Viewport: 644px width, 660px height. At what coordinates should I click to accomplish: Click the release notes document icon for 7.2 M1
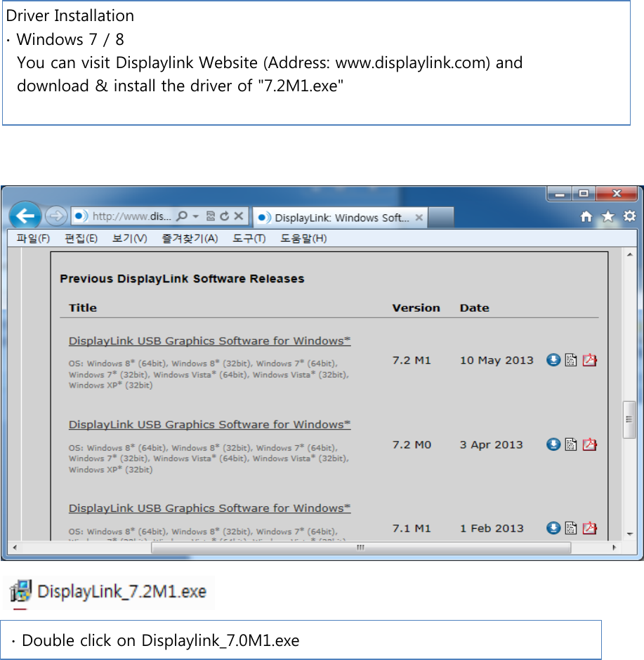pyautogui.click(x=571, y=360)
